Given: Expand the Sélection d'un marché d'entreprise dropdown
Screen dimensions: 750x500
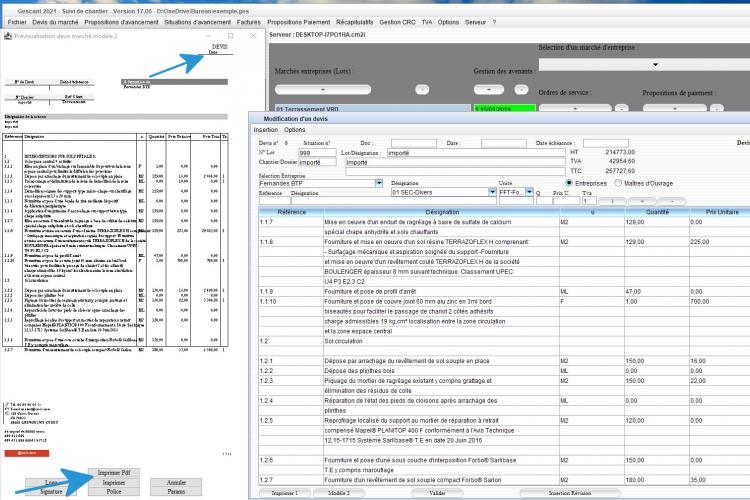Looking at the screenshot, I should tap(655, 65).
